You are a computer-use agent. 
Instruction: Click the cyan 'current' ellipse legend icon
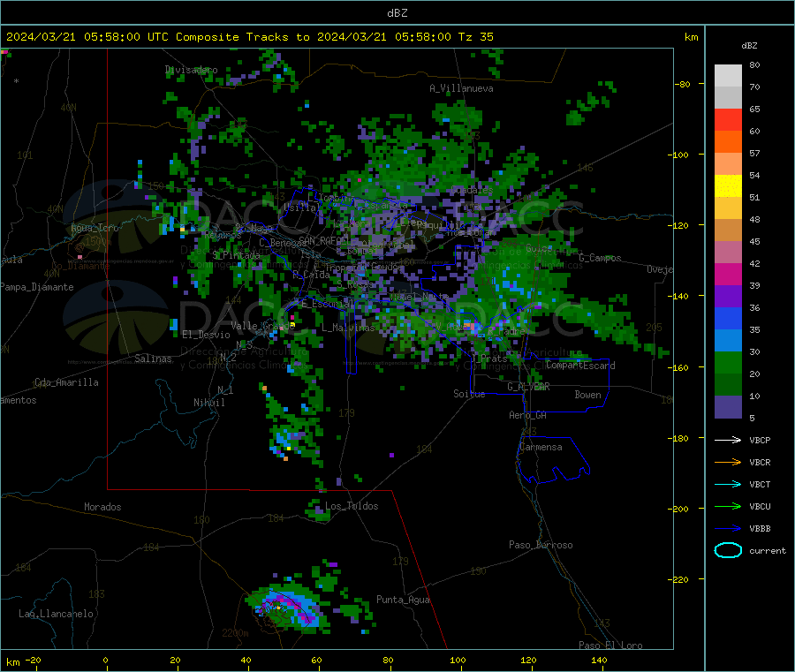(x=728, y=550)
